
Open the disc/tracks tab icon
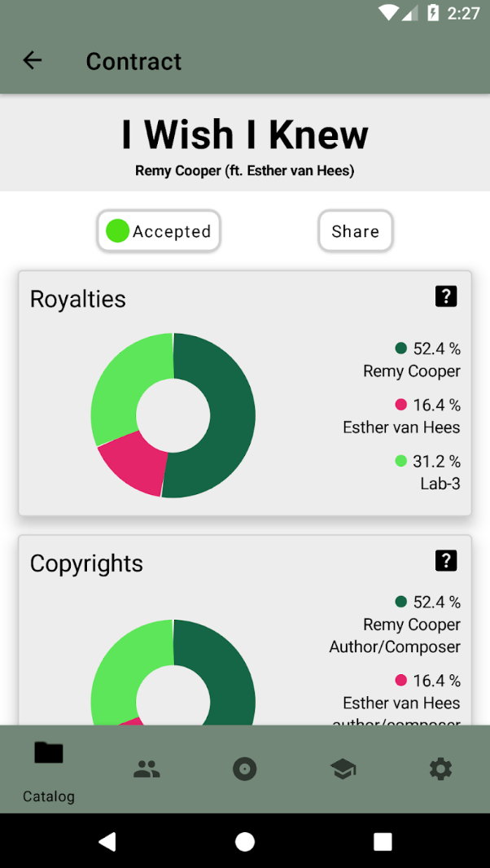click(245, 769)
